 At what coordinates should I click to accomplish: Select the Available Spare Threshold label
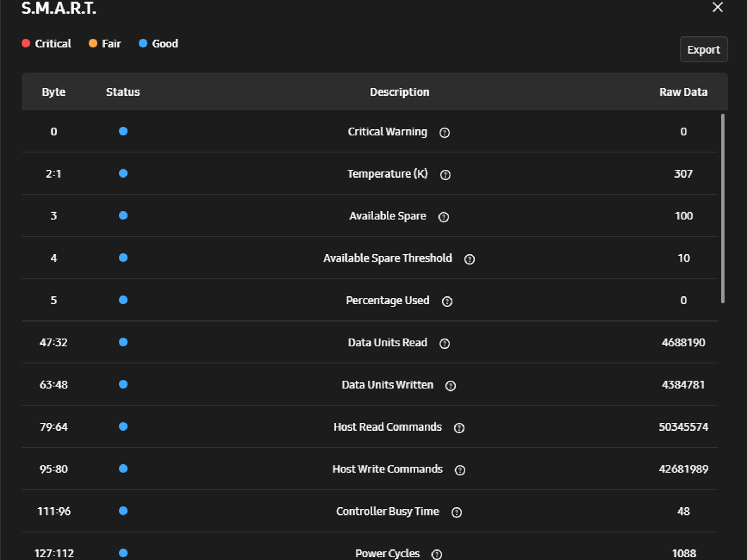click(387, 258)
